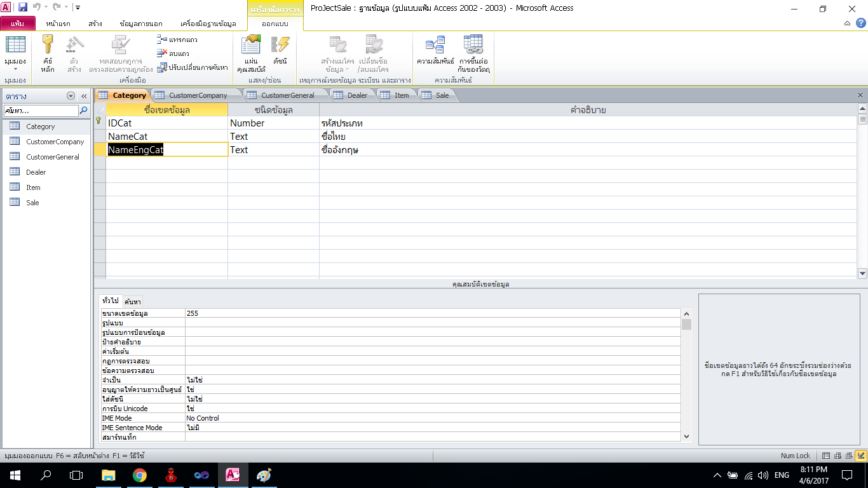Viewport: 868px width, 488px height.
Task: Click the Number data type cell for IDCat
Action: point(273,123)
